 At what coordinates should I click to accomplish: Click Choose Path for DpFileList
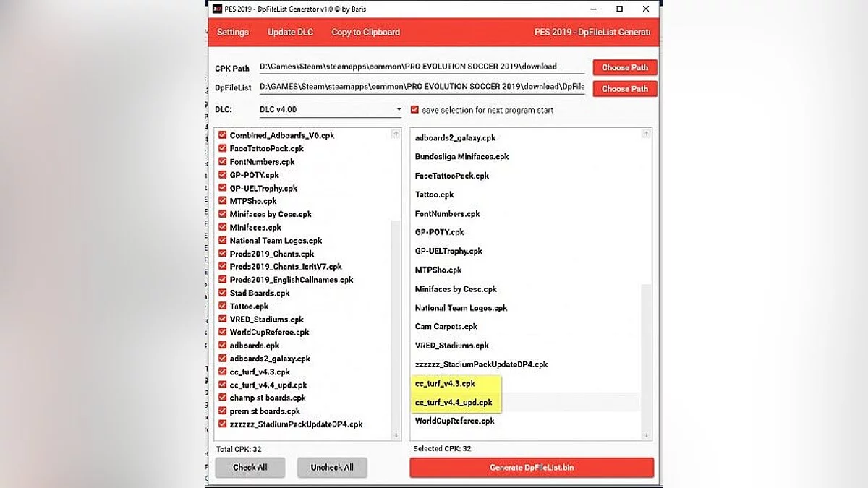625,89
